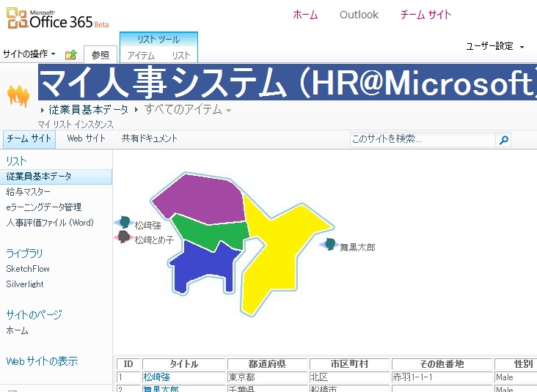
Task: Click the 舞黒太郎 label on the map
Action: click(357, 248)
